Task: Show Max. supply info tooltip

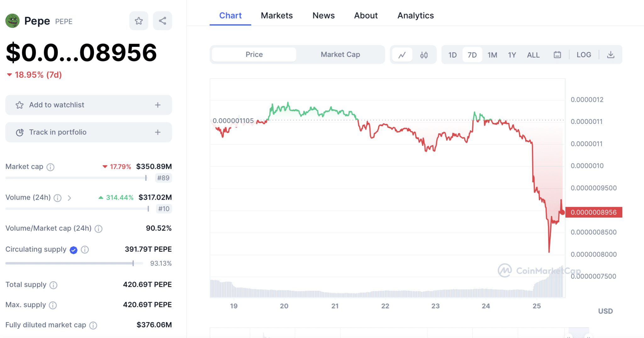Action: tap(53, 305)
